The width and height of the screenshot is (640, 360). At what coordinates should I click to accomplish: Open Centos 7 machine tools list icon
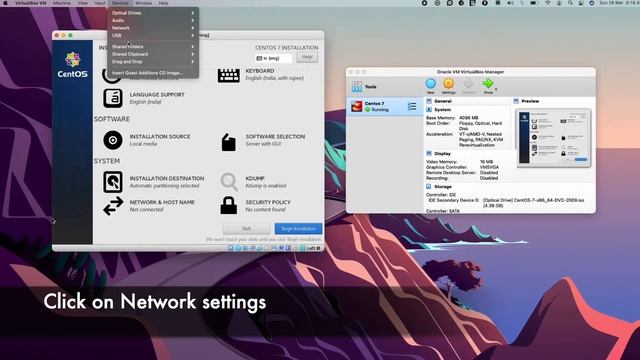[x=412, y=107]
